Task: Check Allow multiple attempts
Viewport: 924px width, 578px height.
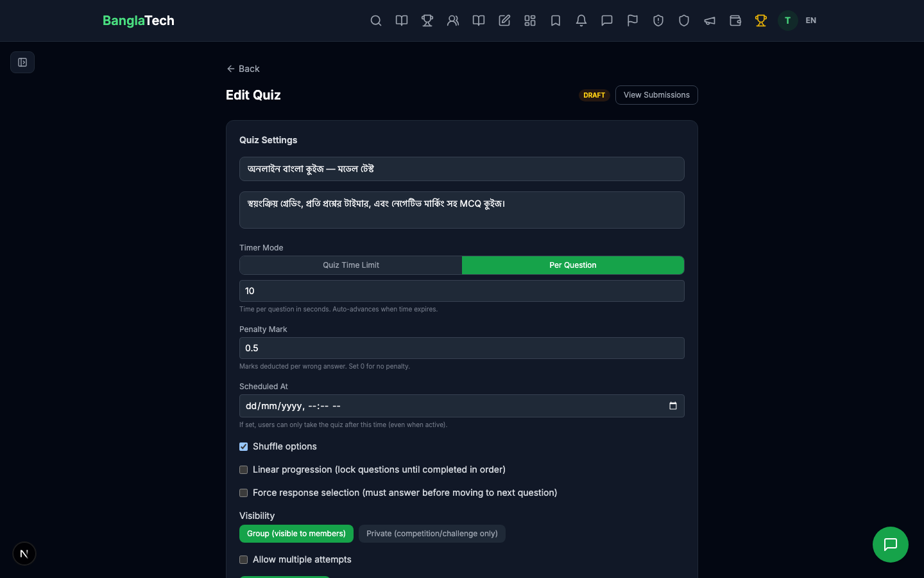Action: (243, 559)
